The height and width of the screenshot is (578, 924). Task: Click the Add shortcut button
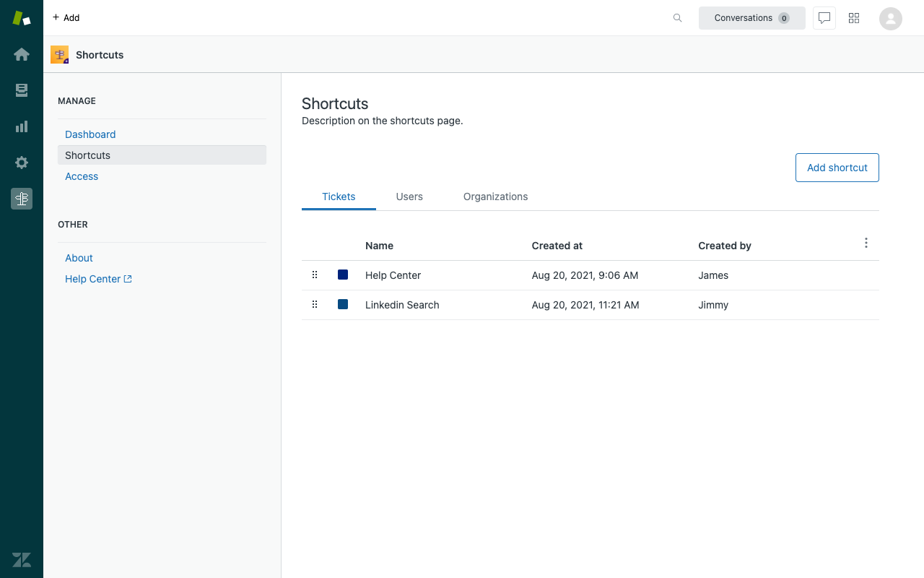(x=837, y=168)
